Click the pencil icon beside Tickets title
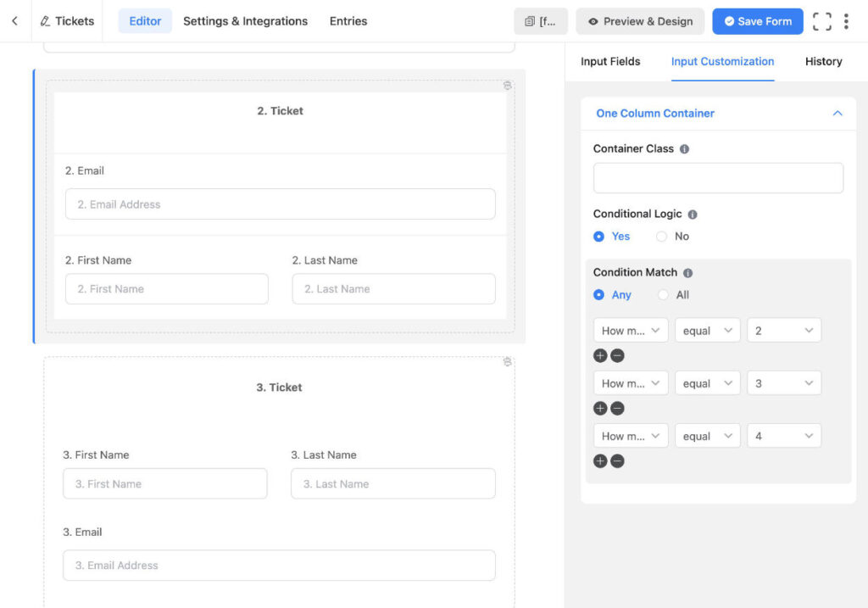868x608 pixels. [47, 21]
